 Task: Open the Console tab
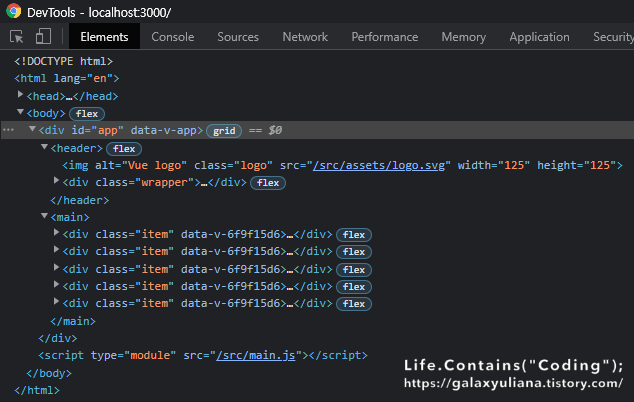click(x=173, y=37)
